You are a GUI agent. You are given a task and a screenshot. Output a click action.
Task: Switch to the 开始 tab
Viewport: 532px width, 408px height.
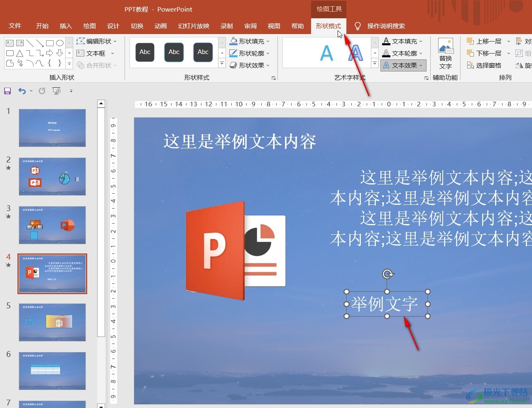(42, 26)
